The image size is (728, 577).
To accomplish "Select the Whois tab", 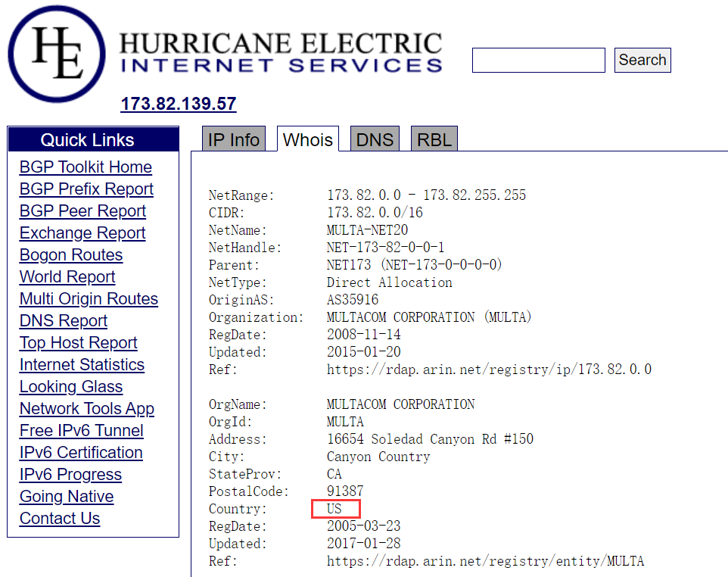I will pyautogui.click(x=308, y=139).
